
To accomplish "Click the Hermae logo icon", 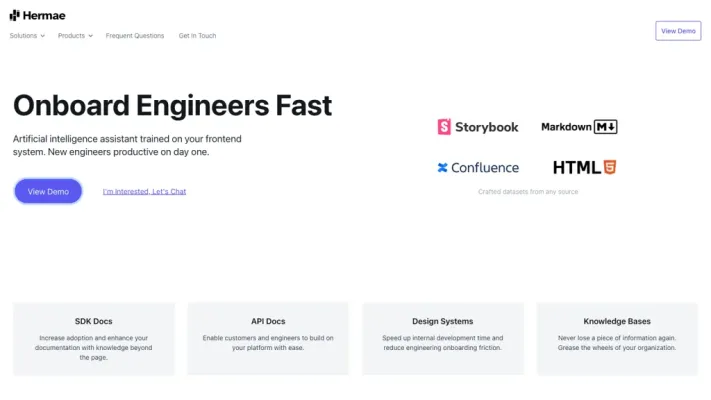I will point(15,15).
